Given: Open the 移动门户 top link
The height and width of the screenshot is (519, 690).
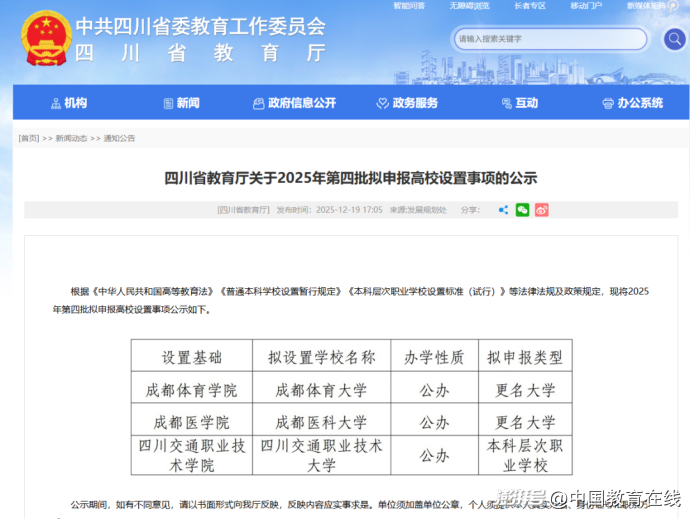Looking at the screenshot, I should pyautogui.click(x=586, y=6).
